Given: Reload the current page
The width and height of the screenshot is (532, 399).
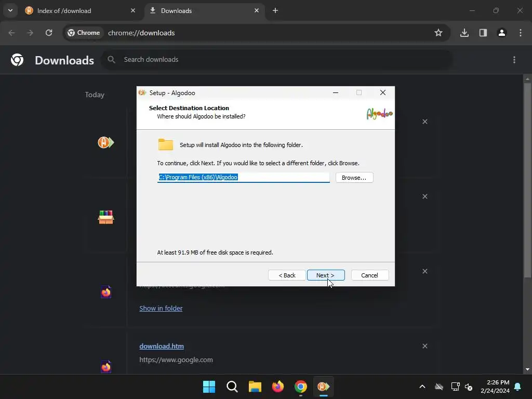Looking at the screenshot, I should [49, 33].
